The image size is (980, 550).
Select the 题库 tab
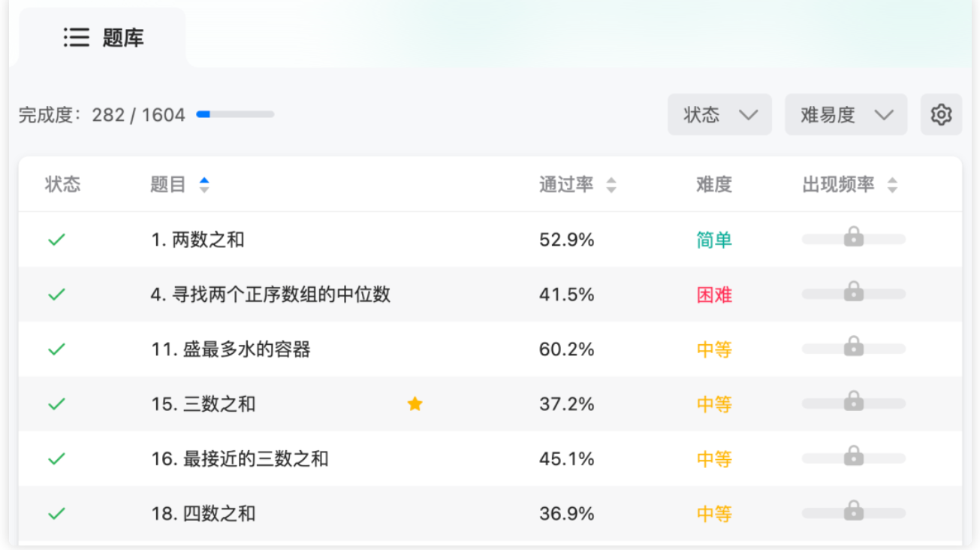[104, 38]
